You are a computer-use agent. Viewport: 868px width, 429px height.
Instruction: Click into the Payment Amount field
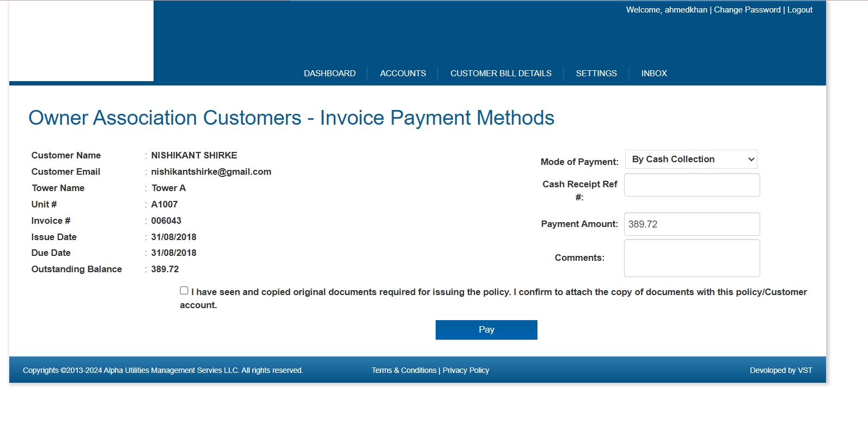[x=692, y=224]
